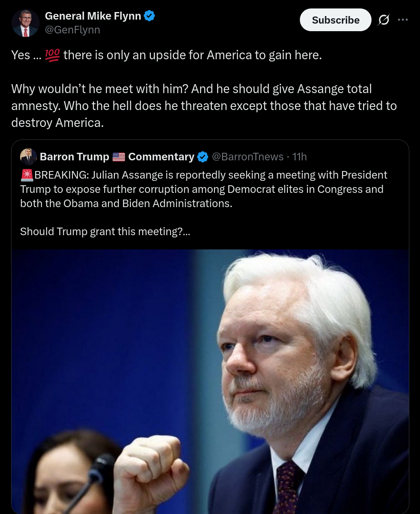Click the General Mike Flynn display name
The width and height of the screenshot is (420, 514).
click(x=93, y=16)
